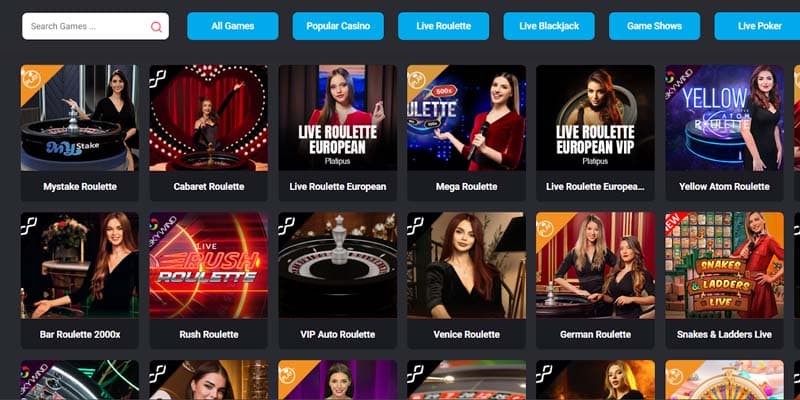Click the magnifier search icon
800x400 pixels.
[x=156, y=27]
